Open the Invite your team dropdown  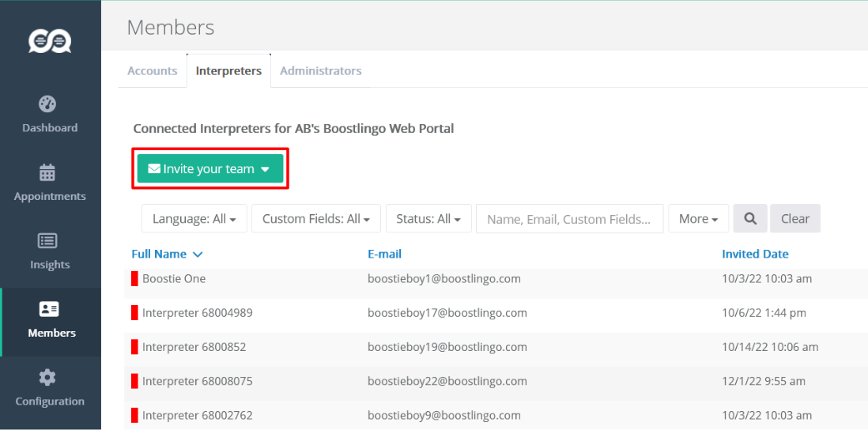point(210,169)
